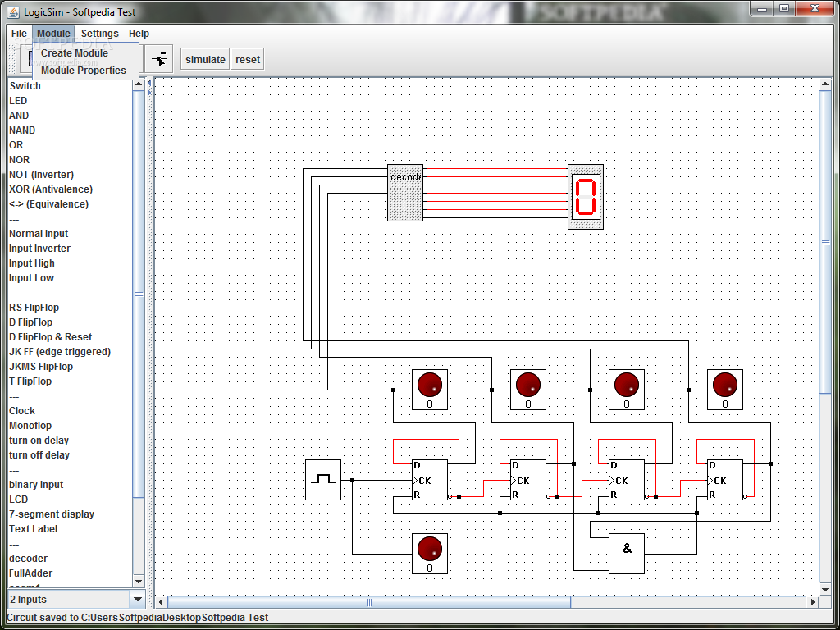The image size is (840, 630).
Task: Open the '2 Inputs' gate input count dropdown
Action: tap(138, 600)
